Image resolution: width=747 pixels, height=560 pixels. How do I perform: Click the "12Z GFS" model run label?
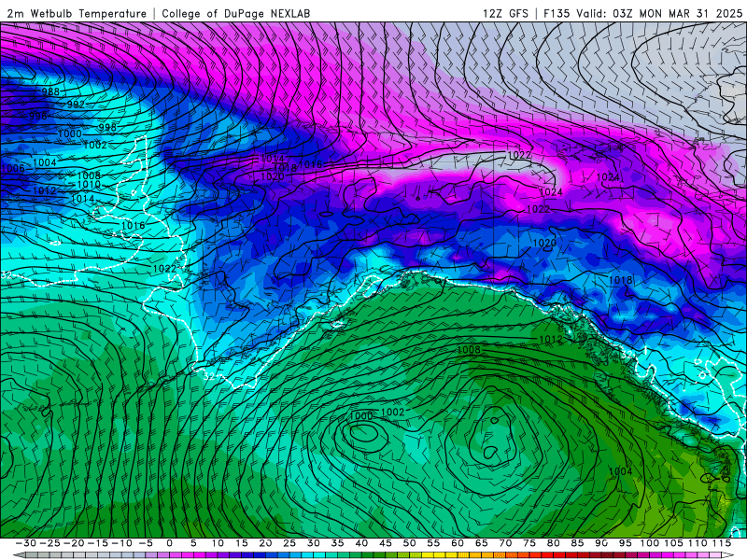(x=505, y=13)
